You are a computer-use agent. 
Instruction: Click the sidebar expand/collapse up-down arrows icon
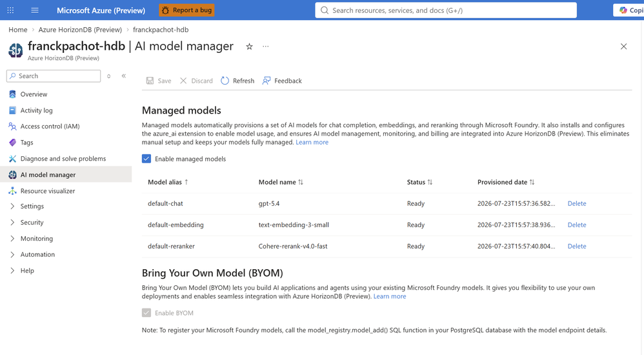click(x=109, y=76)
